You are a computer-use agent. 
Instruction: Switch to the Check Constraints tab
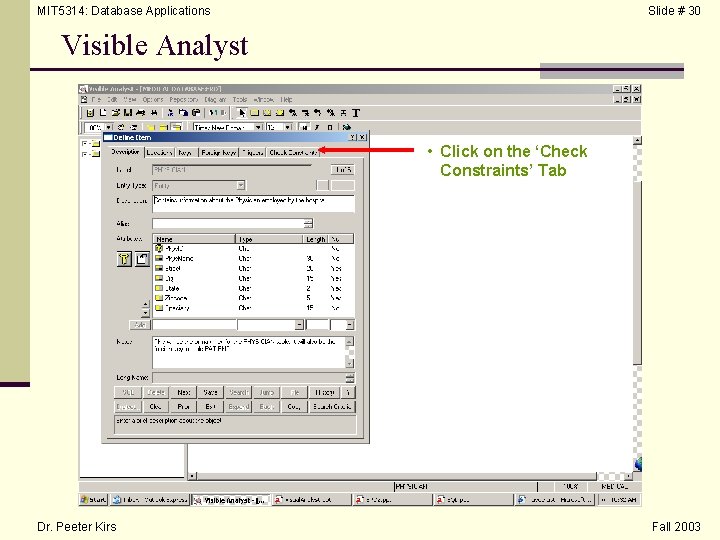coord(293,152)
